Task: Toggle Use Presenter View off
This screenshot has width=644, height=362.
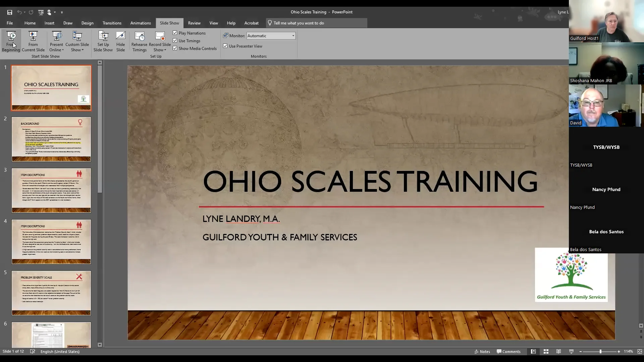Action: pos(225,46)
